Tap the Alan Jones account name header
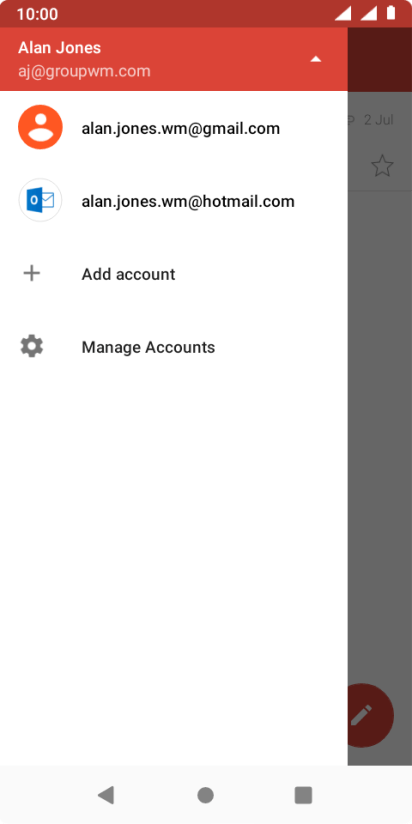Image resolution: width=412 pixels, height=824 pixels. pyautogui.click(x=59, y=48)
